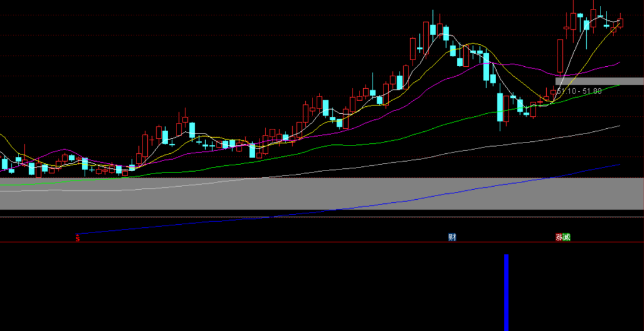Image resolution: width=644 pixels, height=331 pixels.
Task: Click the tall red breakout candle above the gap band
Action: (561, 57)
